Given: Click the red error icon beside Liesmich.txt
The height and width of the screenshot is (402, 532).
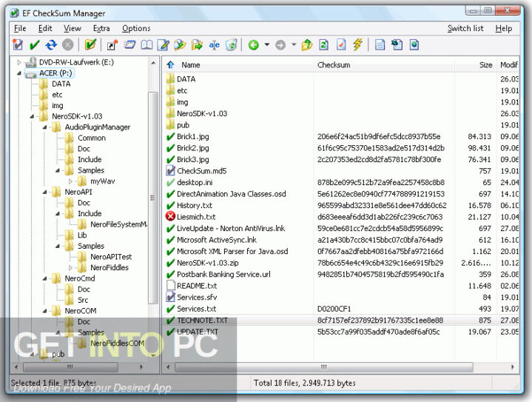Looking at the screenshot, I should (x=170, y=216).
